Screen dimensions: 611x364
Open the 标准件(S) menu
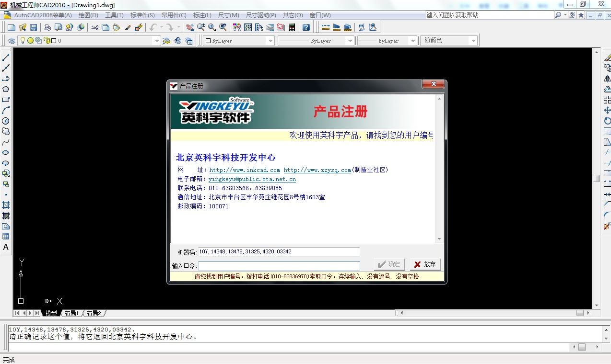142,15
